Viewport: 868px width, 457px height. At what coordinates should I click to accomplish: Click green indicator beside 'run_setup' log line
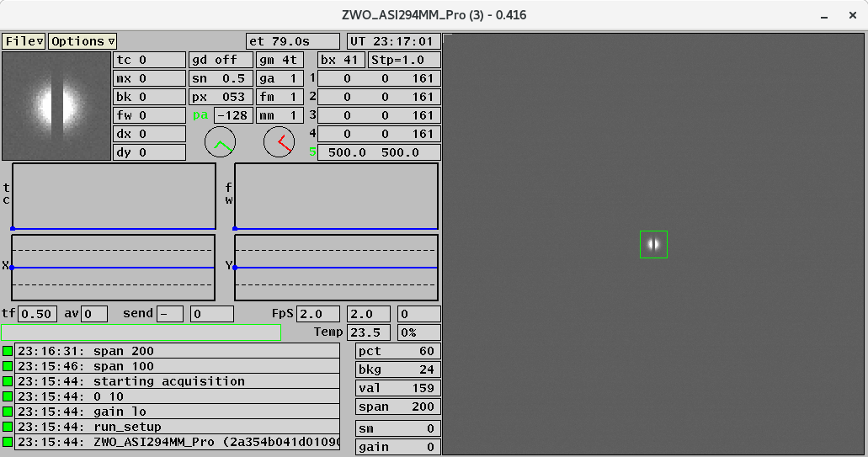click(x=8, y=427)
